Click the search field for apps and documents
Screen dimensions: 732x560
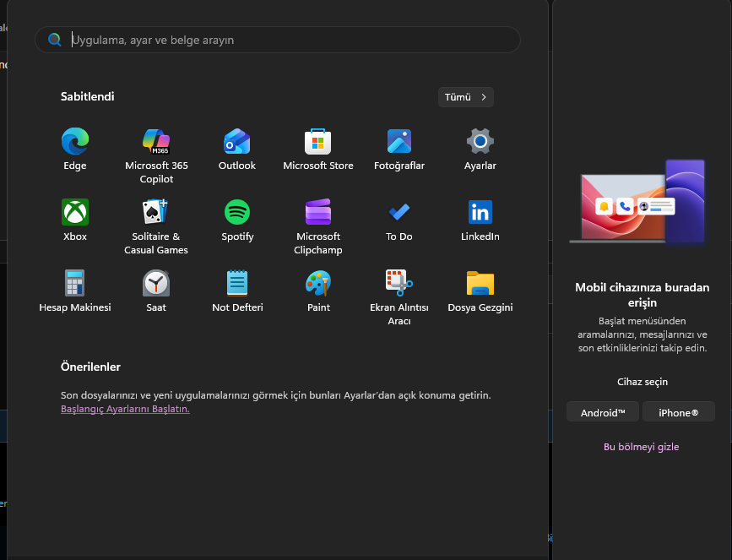click(278, 40)
